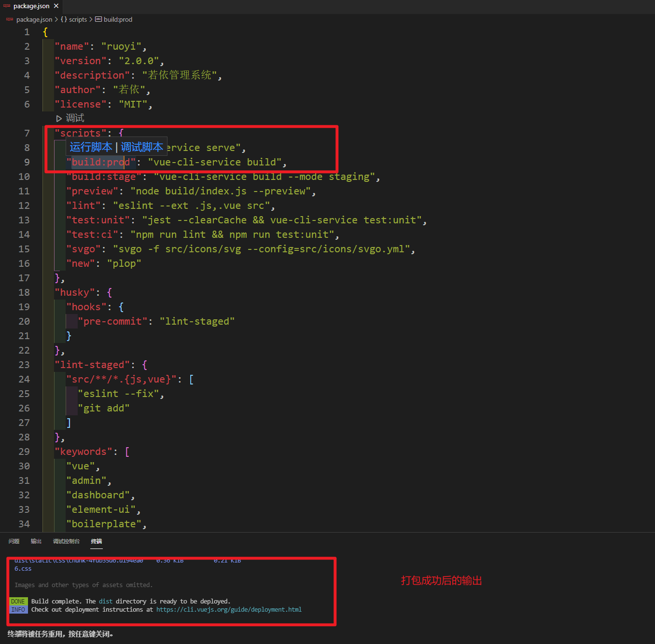Click the "eslint --ext .js,.vue src" value
The width and height of the screenshot is (655, 644).
[191, 206]
